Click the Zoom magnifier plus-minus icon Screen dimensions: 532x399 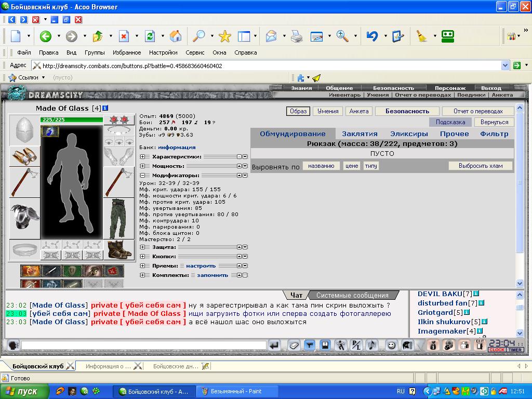click(342, 36)
